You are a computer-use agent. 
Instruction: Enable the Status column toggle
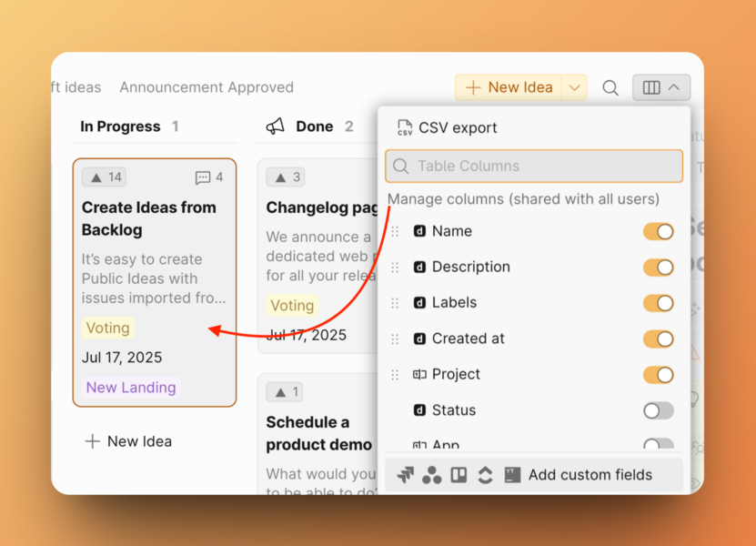pos(658,410)
